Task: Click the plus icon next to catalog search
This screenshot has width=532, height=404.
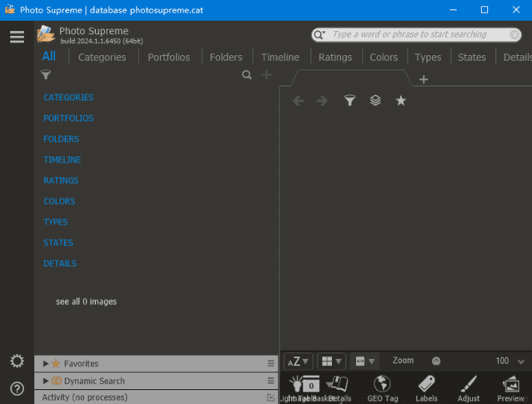Action: click(266, 74)
